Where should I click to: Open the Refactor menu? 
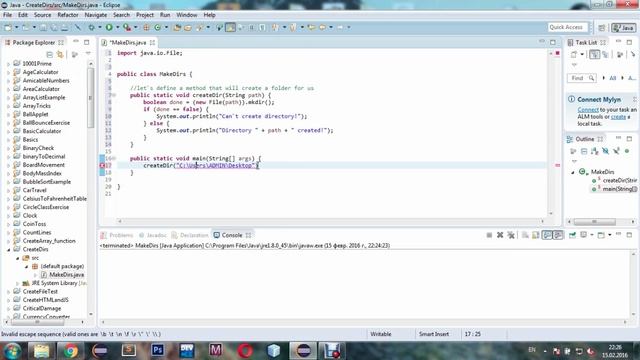tap(68, 15)
